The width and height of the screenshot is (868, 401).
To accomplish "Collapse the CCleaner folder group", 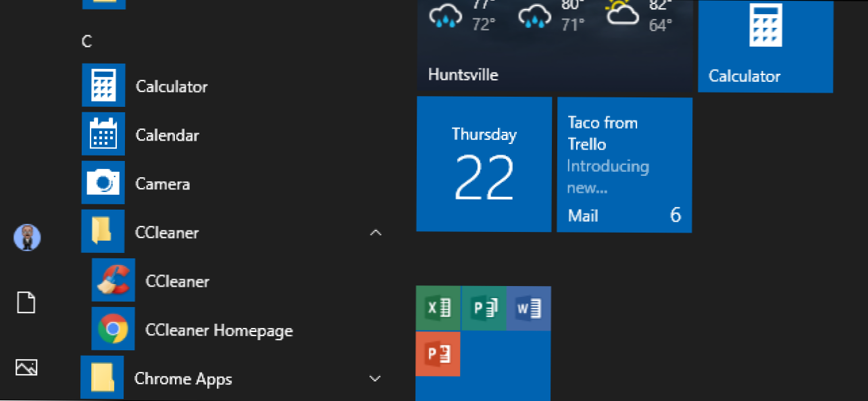I will pyautogui.click(x=376, y=233).
